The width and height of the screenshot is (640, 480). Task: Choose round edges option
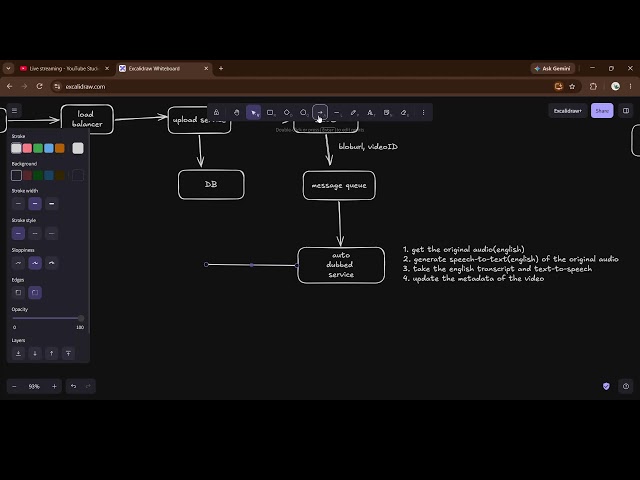pyautogui.click(x=35, y=293)
